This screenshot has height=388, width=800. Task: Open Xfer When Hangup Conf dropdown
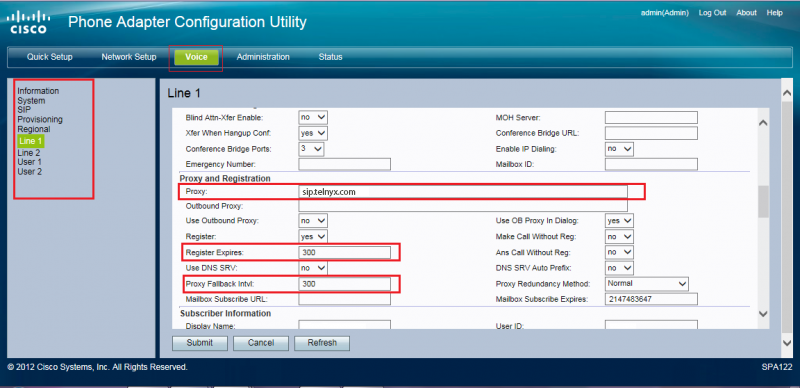(313, 133)
